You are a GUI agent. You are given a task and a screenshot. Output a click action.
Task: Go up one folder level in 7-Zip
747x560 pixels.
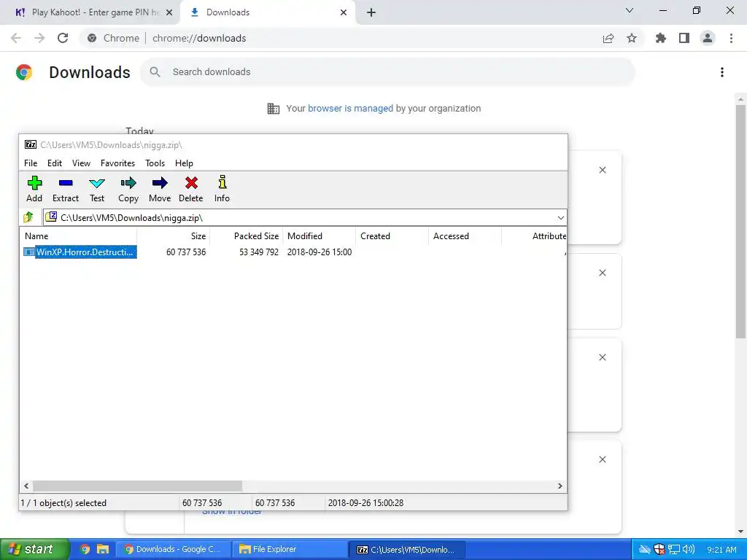point(28,217)
